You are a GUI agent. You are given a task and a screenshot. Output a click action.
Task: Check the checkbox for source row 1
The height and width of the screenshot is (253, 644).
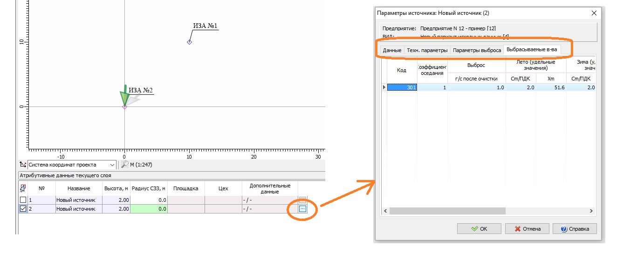point(23,200)
